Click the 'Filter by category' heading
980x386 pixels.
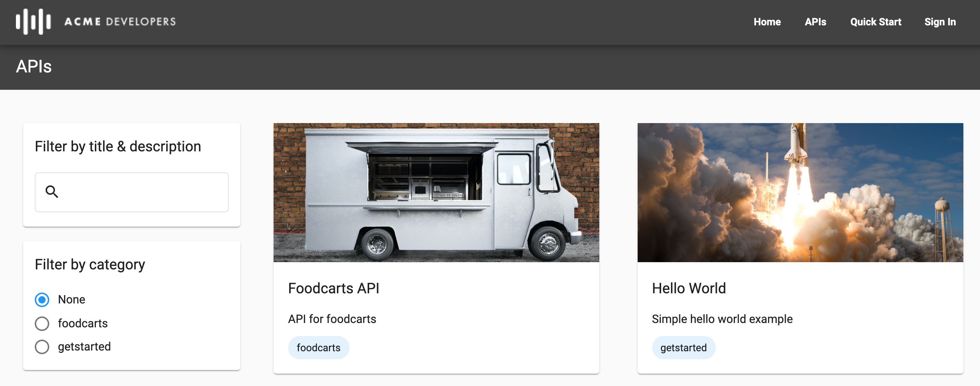point(90,264)
